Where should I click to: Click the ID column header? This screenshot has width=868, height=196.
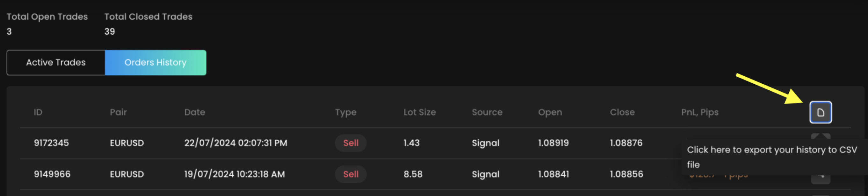[38, 112]
